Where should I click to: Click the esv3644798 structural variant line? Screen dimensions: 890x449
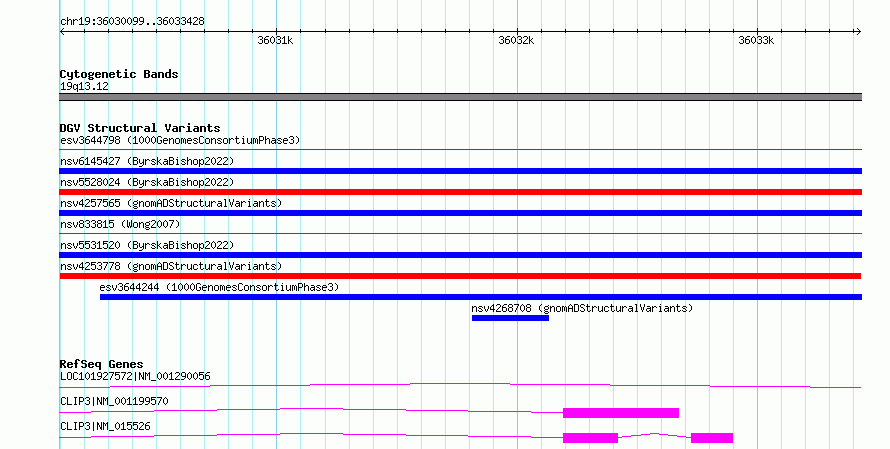(x=460, y=150)
